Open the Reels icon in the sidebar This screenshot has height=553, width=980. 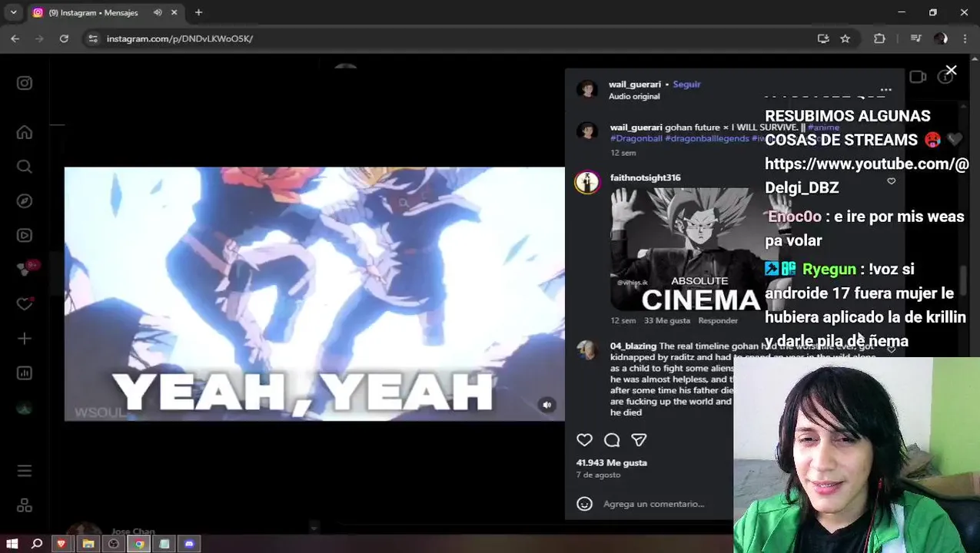[x=25, y=236]
